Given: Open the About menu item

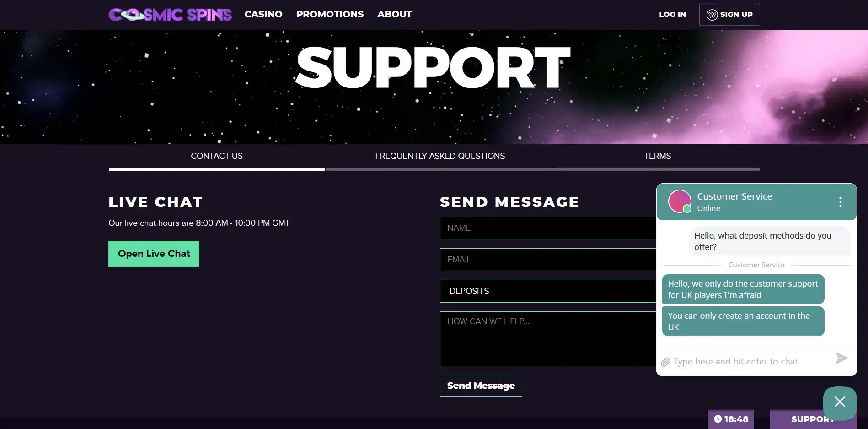Looking at the screenshot, I should [x=394, y=15].
